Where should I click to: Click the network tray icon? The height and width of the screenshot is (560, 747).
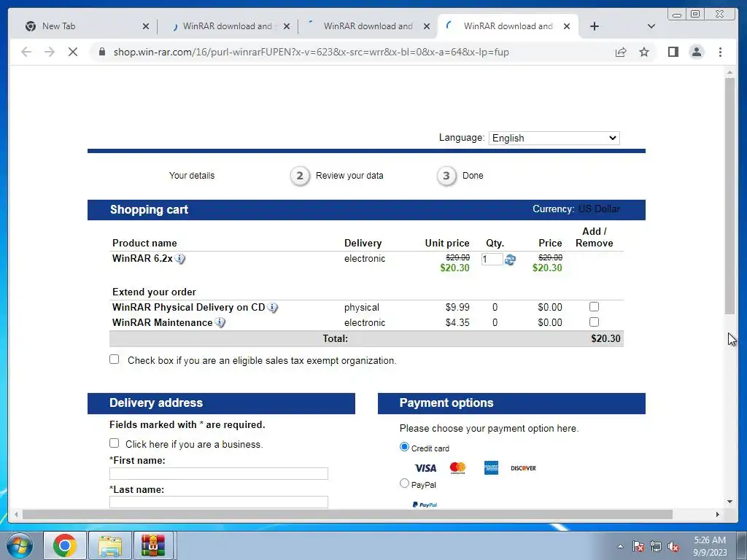[656, 546]
